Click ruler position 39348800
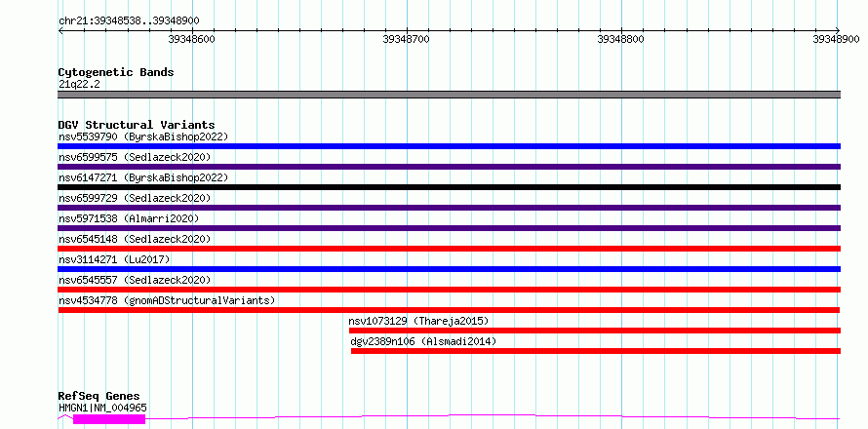 click(621, 39)
